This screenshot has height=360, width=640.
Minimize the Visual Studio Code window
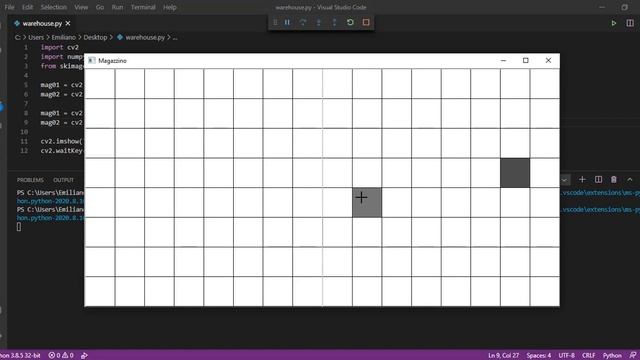click(x=602, y=7)
